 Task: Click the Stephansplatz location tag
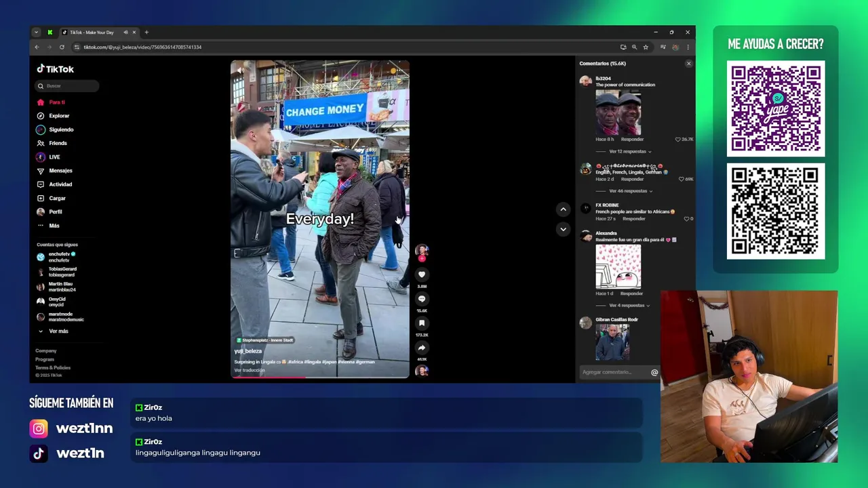coord(264,340)
